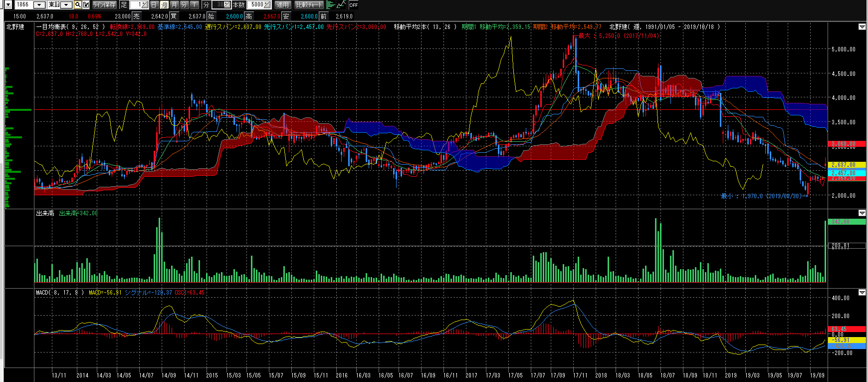Click the 売 sell label box
Viewport: 868px width, 382px height.
[x=136, y=16]
